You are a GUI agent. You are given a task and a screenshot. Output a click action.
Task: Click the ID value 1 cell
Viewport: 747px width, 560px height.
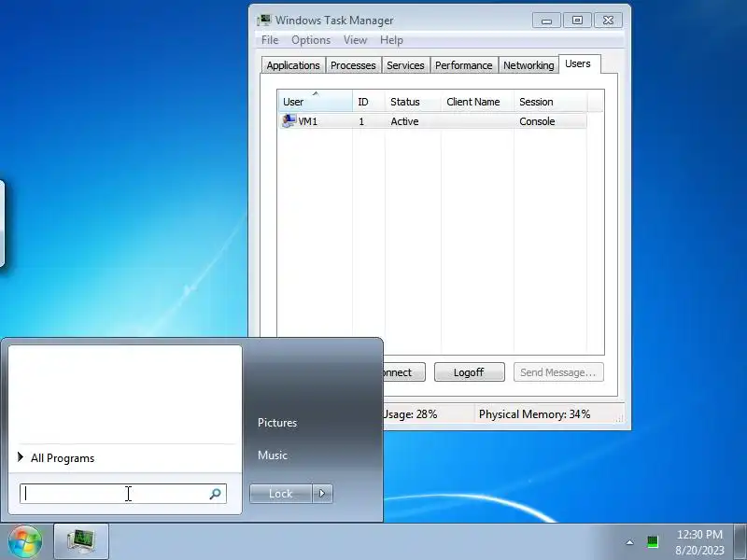pos(361,121)
